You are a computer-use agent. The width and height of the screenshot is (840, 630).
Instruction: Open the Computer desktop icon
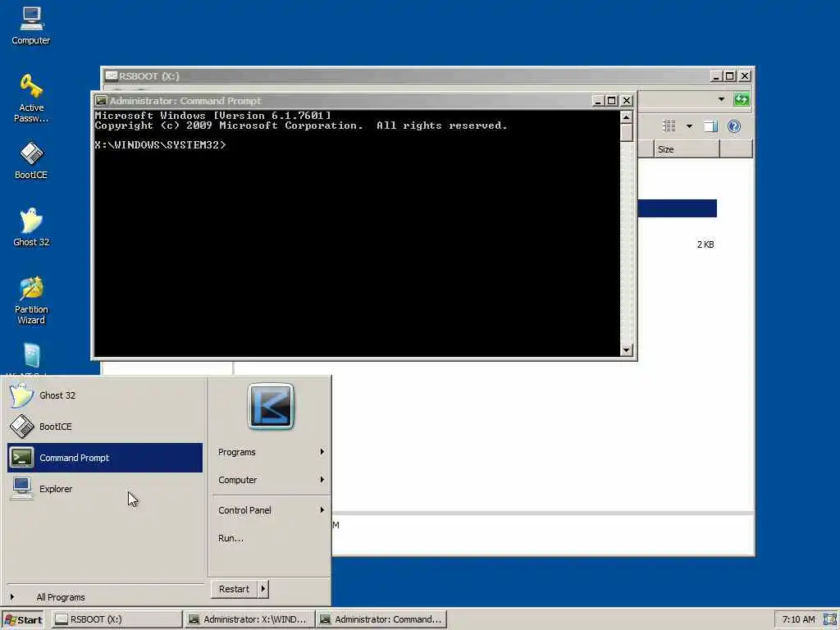tap(31, 25)
